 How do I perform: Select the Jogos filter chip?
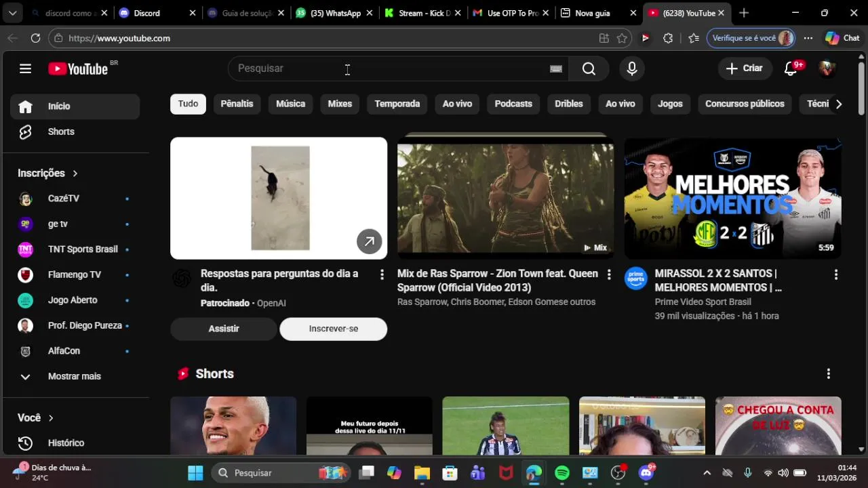click(670, 104)
